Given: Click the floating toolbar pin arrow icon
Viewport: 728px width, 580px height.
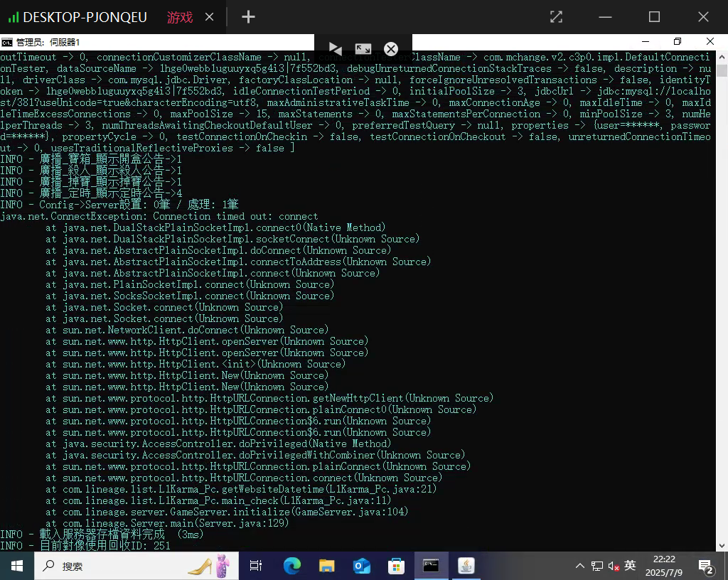Looking at the screenshot, I should [336, 49].
